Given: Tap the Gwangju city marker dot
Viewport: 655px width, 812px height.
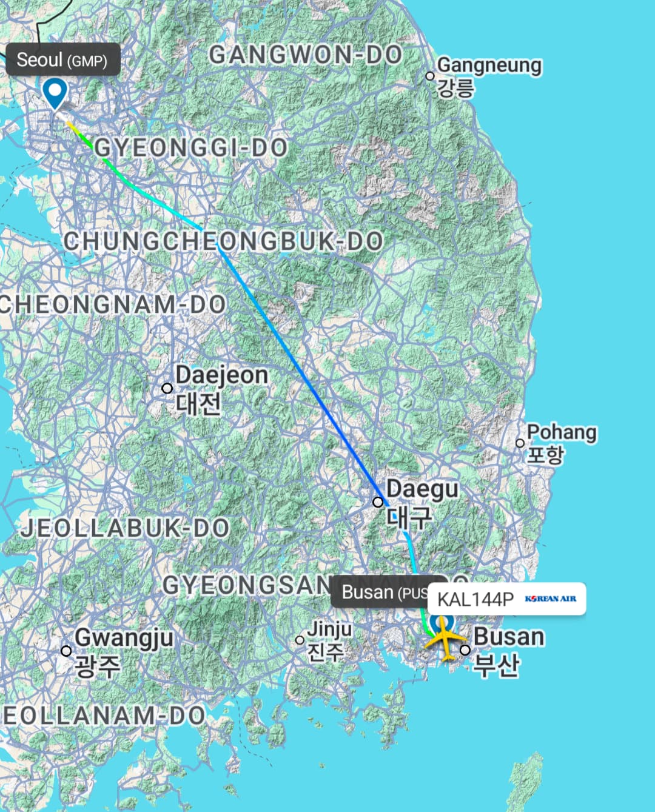Looking at the screenshot, I should 66,651.
